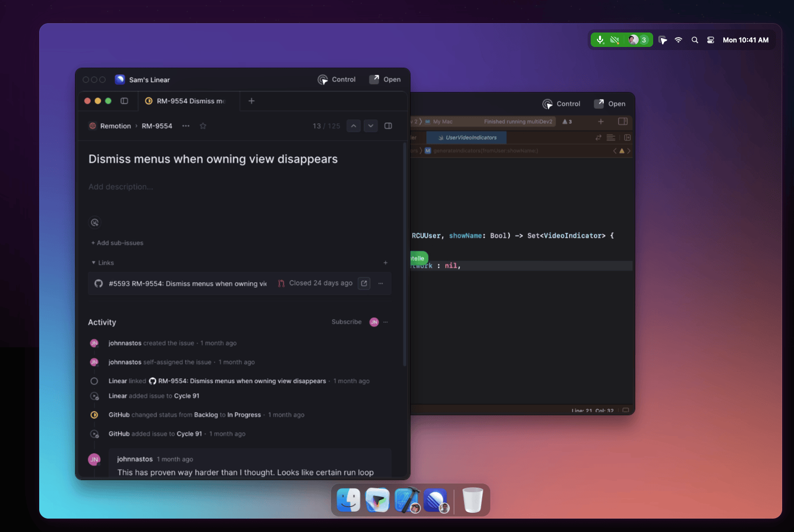The height and width of the screenshot is (532, 794).
Task: Click the johnnastos self-assigned the issue entry
Action: pos(182,362)
